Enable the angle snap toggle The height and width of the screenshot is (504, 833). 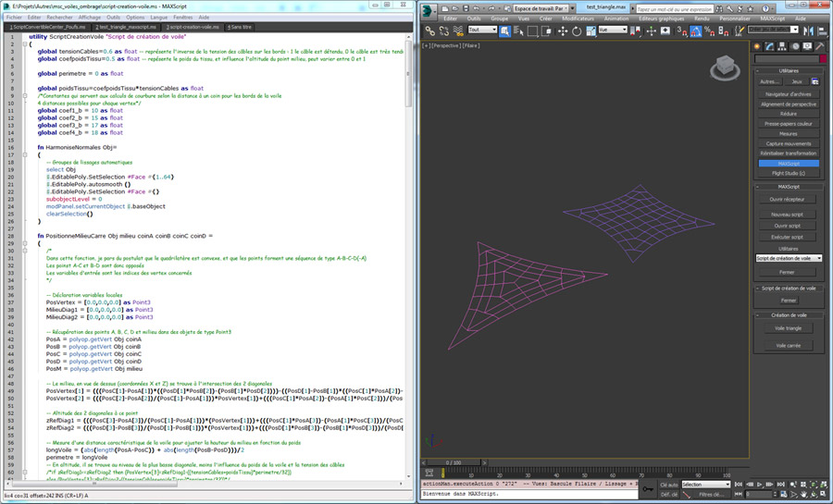coord(695,30)
